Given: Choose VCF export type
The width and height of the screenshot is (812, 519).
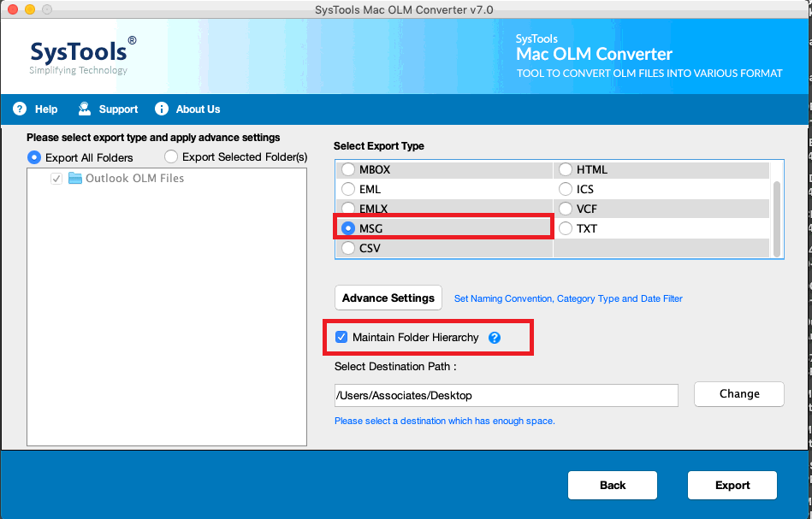Looking at the screenshot, I should tap(566, 209).
